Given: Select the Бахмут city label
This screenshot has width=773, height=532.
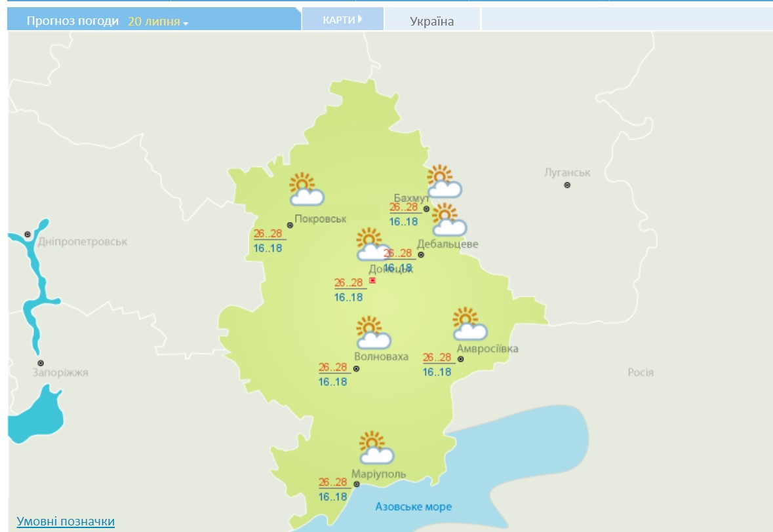Looking at the screenshot, I should (x=411, y=198).
